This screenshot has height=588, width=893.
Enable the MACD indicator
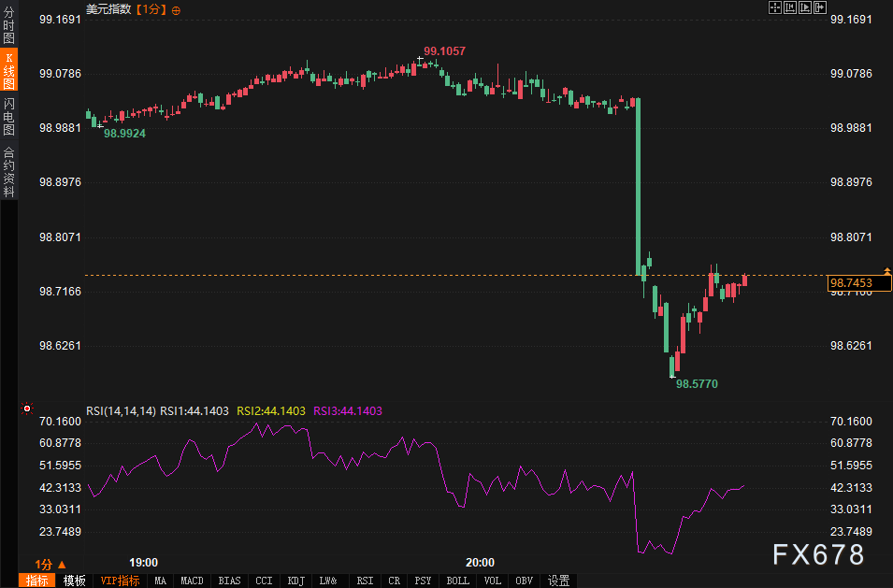tap(191, 581)
